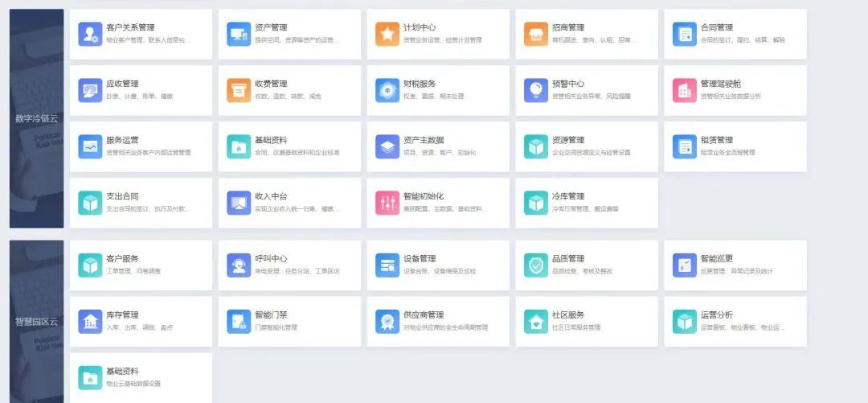The height and width of the screenshot is (403, 868).
Task: Click the 对物业供应商的全生命周期管理 description
Action: coord(445,327)
